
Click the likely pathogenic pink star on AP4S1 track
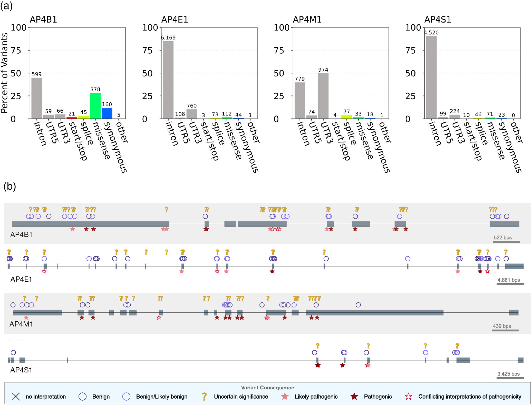(x=368, y=365)
